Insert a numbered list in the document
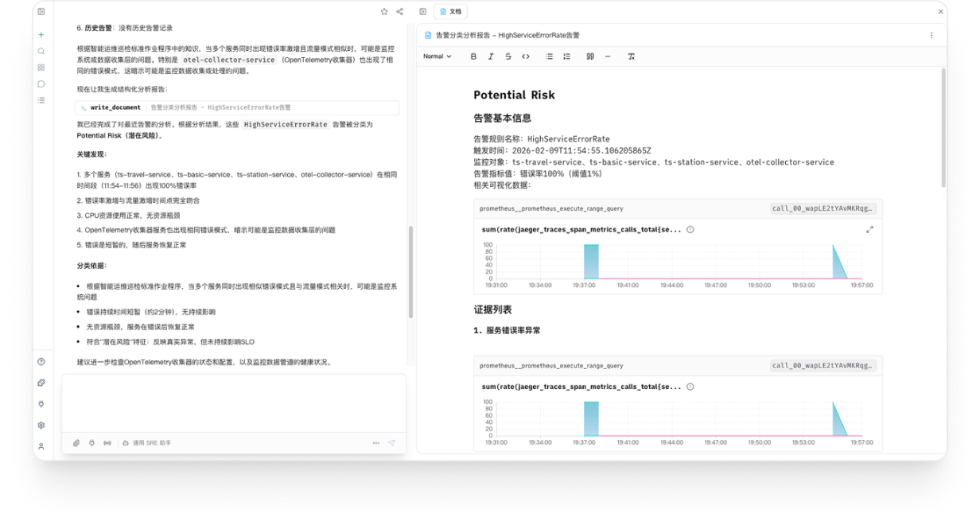Image resolution: width=980 pixels, height=525 pixels. tap(566, 56)
